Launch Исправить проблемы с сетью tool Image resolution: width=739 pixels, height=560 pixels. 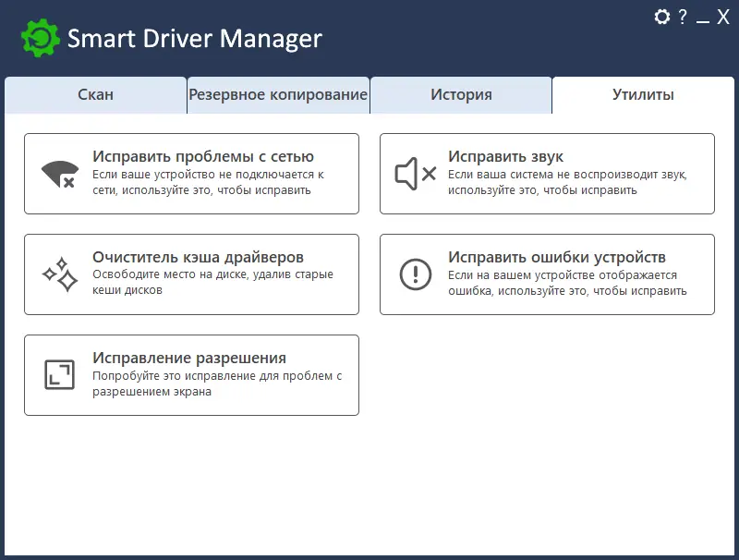pos(191,174)
